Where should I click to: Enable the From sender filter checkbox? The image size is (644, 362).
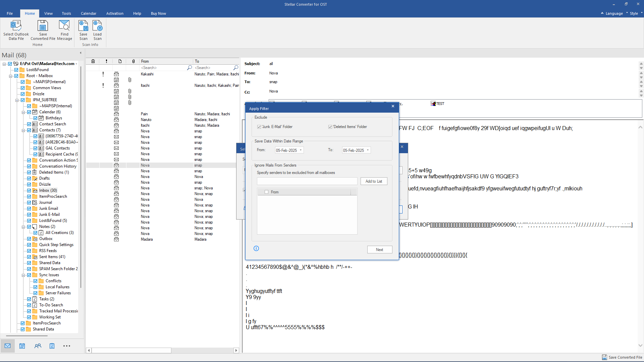(x=266, y=192)
